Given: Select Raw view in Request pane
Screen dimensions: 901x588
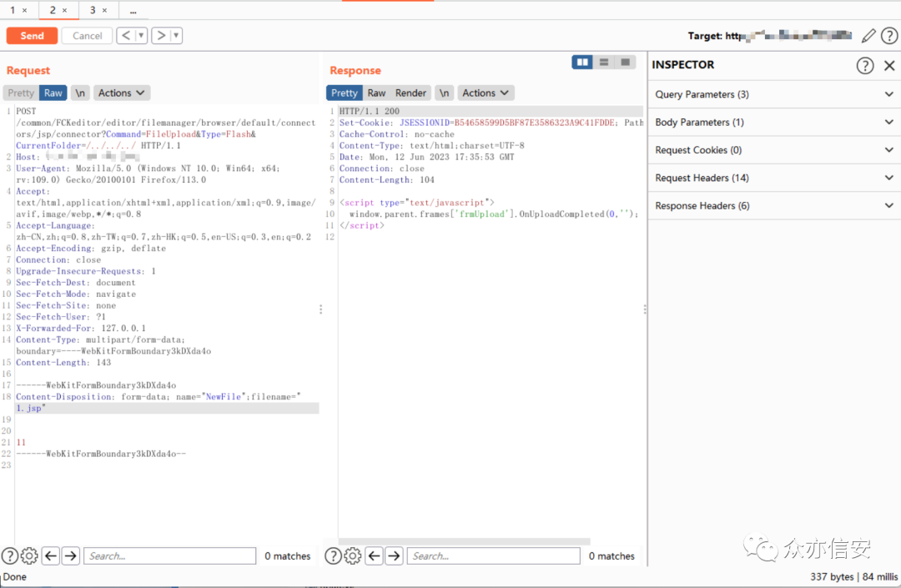Looking at the screenshot, I should pos(53,93).
